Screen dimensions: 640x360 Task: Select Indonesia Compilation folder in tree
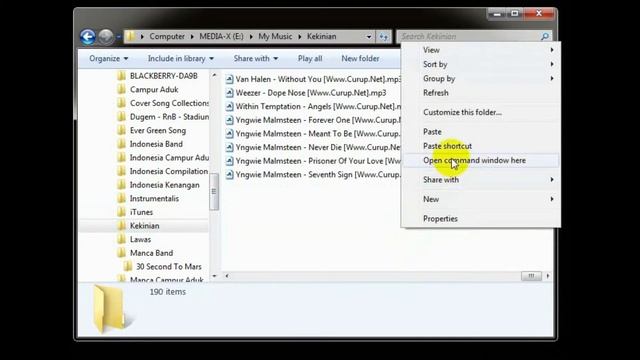click(169, 171)
